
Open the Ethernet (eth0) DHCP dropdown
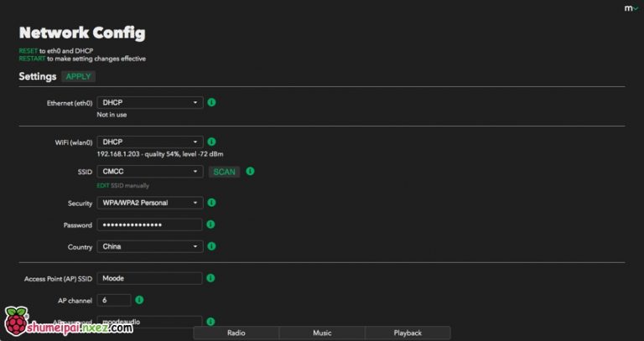click(x=150, y=102)
